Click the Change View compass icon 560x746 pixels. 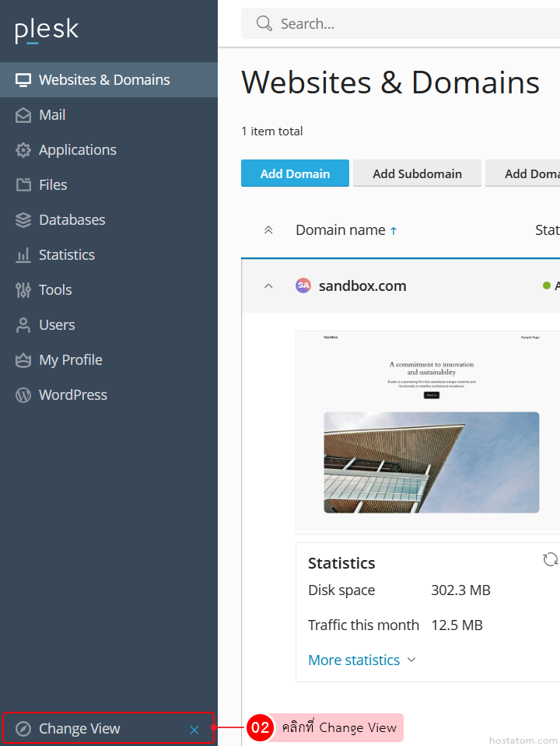click(23, 729)
